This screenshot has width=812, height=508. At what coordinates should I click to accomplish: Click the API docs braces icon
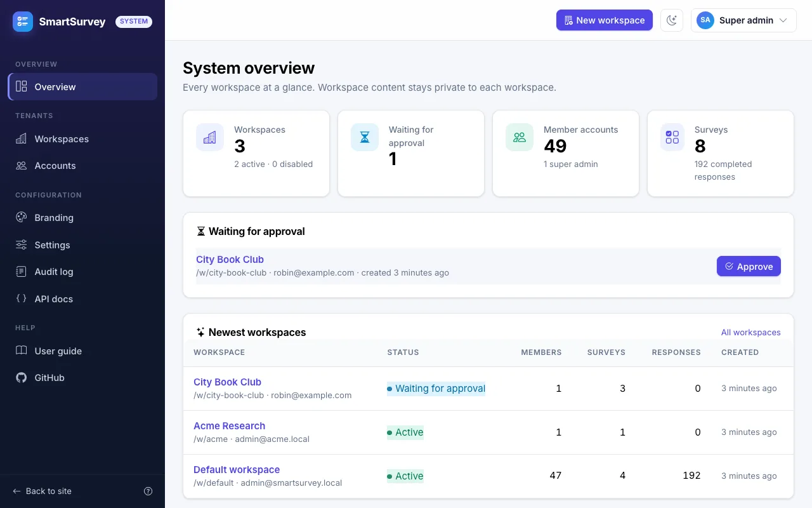point(21,298)
